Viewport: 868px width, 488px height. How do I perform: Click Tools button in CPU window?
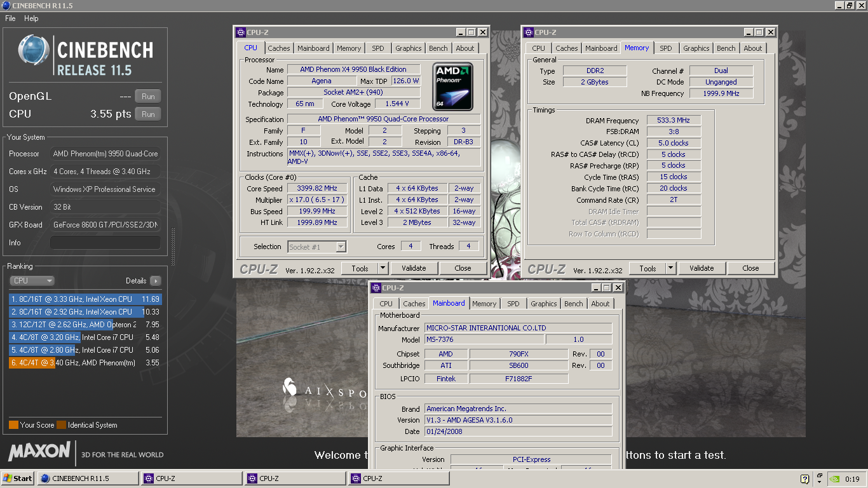(x=360, y=268)
